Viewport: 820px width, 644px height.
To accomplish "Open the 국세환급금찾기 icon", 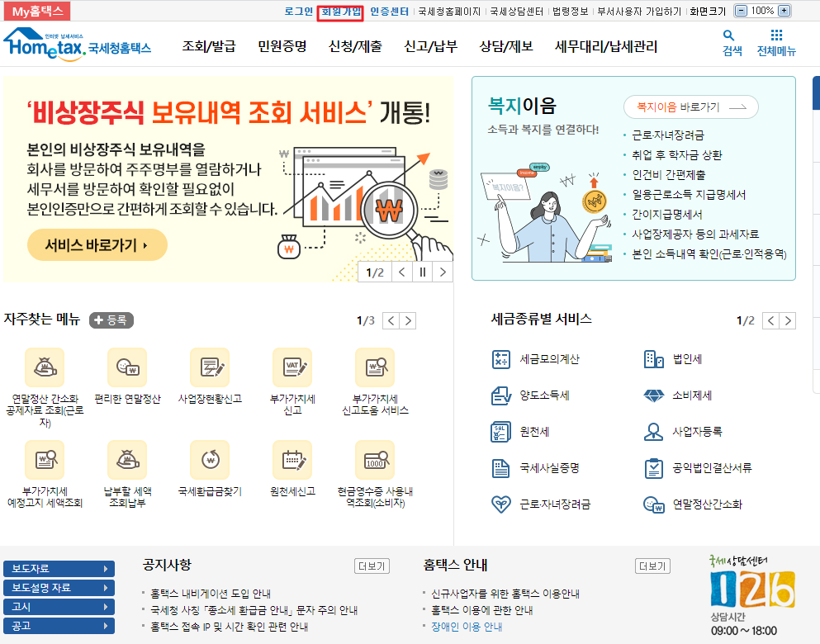I will click(210, 460).
